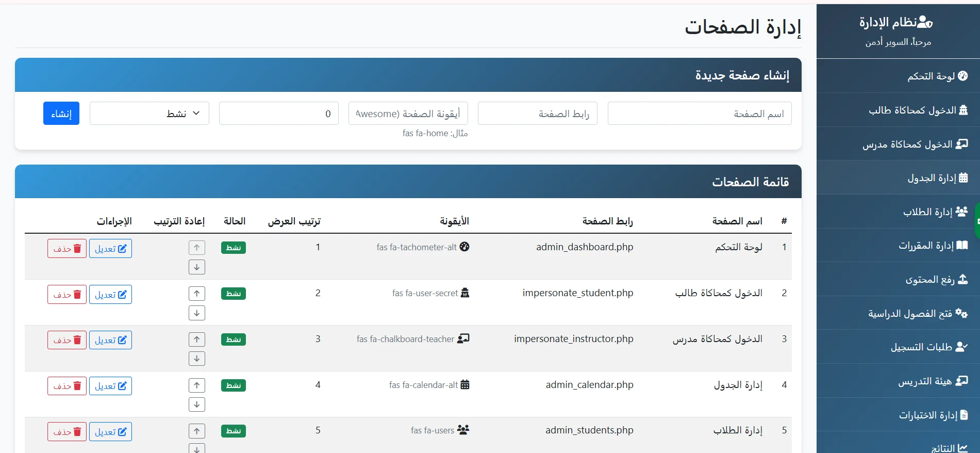The width and height of the screenshot is (980, 453).
Task: Click the text impersonate_instructor.php
Action: [574, 339]
